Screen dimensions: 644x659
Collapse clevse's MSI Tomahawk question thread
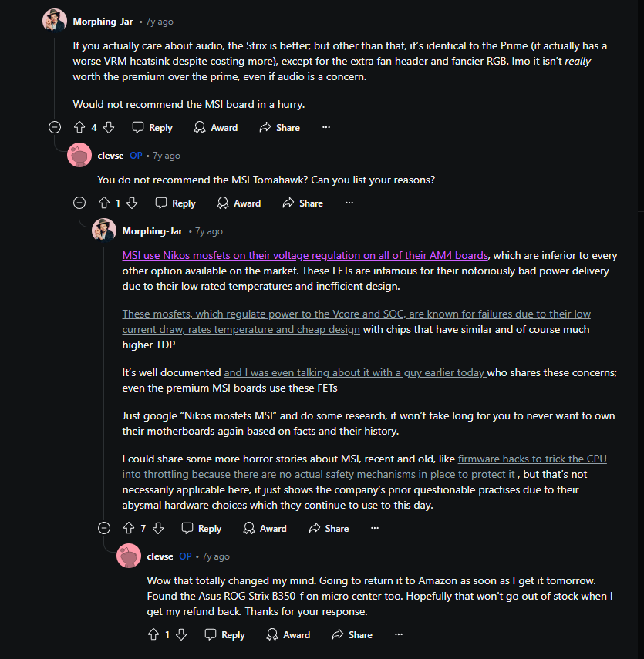pos(79,203)
